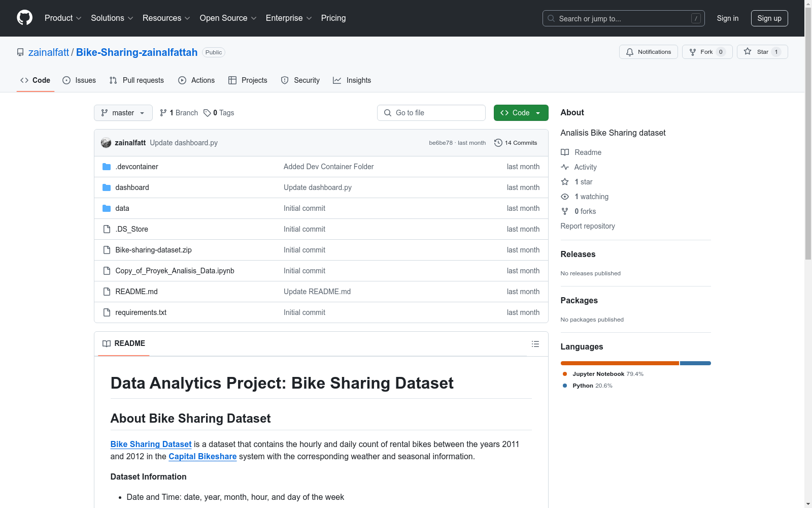Click the Python language bar segment
This screenshot has width=812, height=508.
coord(695,363)
